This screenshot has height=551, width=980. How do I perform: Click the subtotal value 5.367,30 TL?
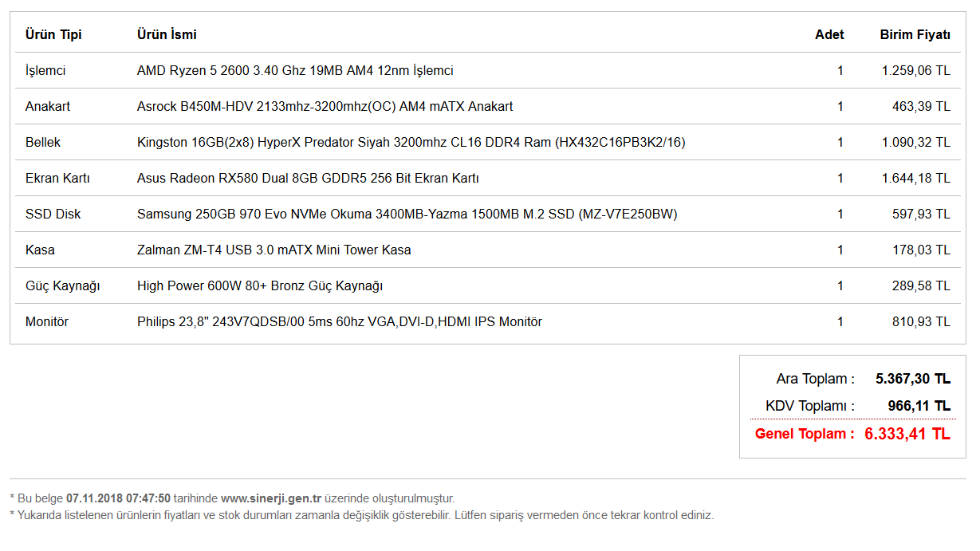click(913, 379)
